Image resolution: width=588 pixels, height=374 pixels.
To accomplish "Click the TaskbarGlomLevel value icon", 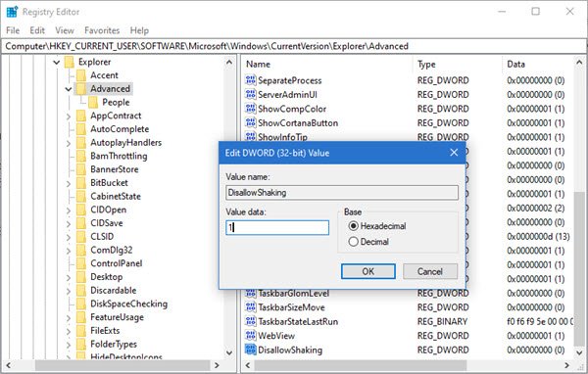I will point(250,293).
